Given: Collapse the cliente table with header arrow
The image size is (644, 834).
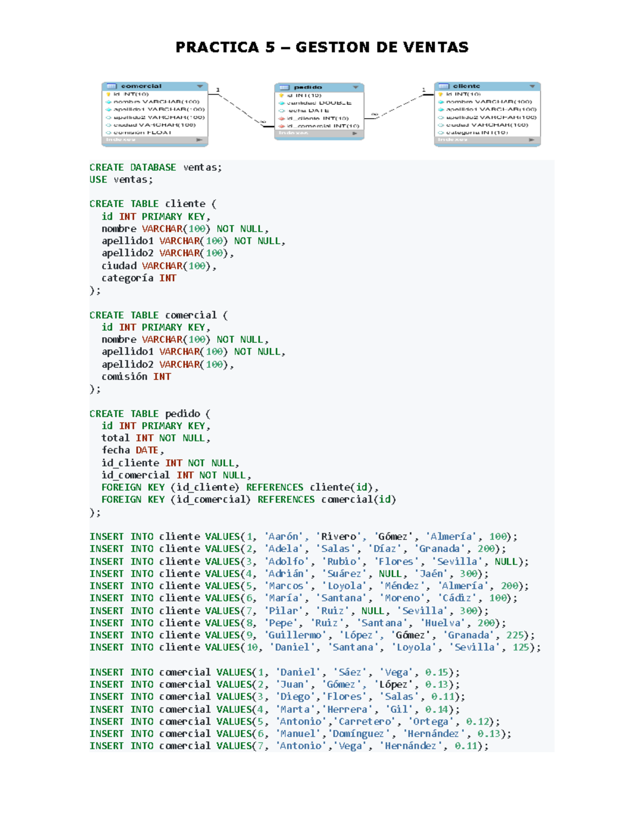Looking at the screenshot, I should click(532, 86).
